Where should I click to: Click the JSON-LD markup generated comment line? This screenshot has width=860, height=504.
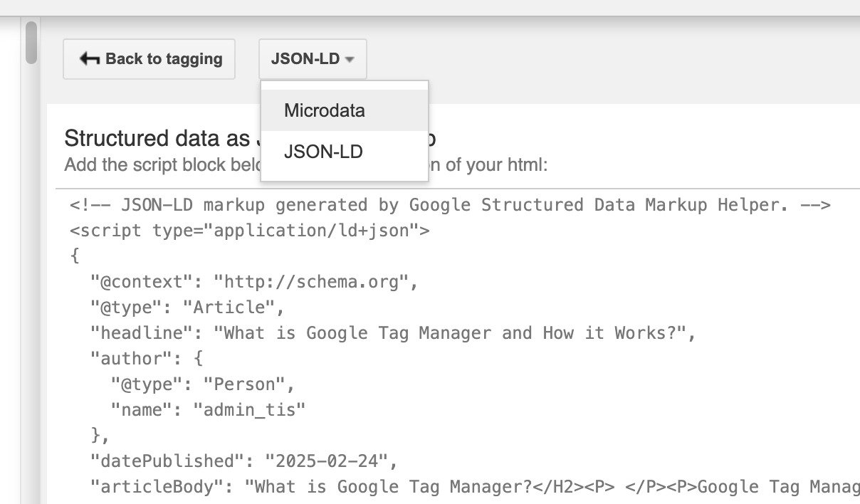[450, 205]
